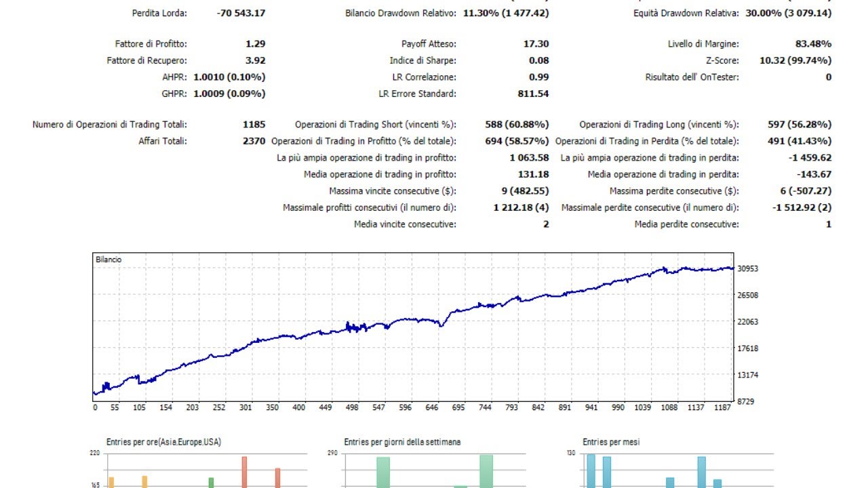Select largest profit trade value 1 063.58
868x488 pixels.
[530, 158]
